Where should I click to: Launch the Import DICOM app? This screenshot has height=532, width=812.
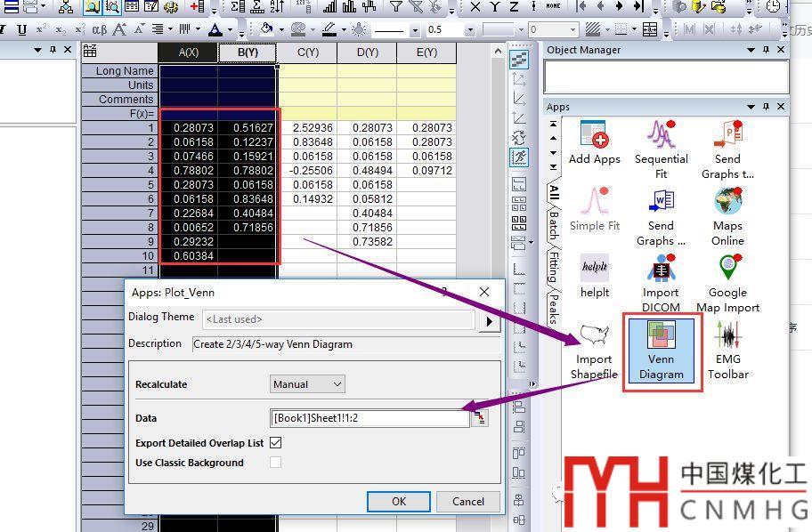pyautogui.click(x=661, y=283)
